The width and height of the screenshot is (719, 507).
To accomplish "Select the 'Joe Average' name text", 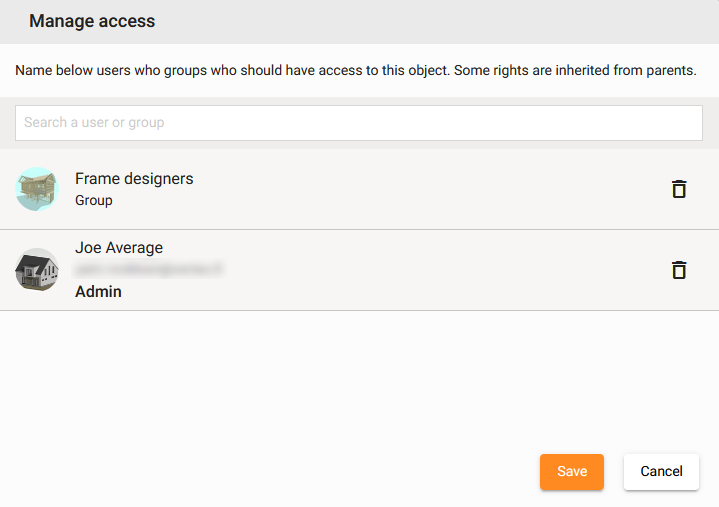I will coord(119,248).
